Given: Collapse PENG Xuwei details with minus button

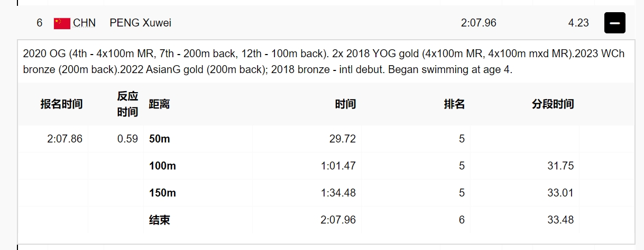Looking at the screenshot, I should click(x=615, y=23).
